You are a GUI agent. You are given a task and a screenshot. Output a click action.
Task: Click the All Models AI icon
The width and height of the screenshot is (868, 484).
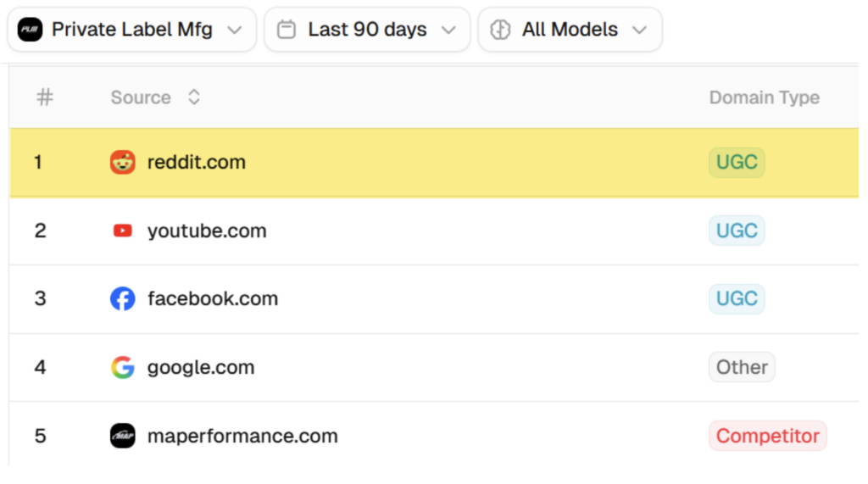click(x=501, y=30)
